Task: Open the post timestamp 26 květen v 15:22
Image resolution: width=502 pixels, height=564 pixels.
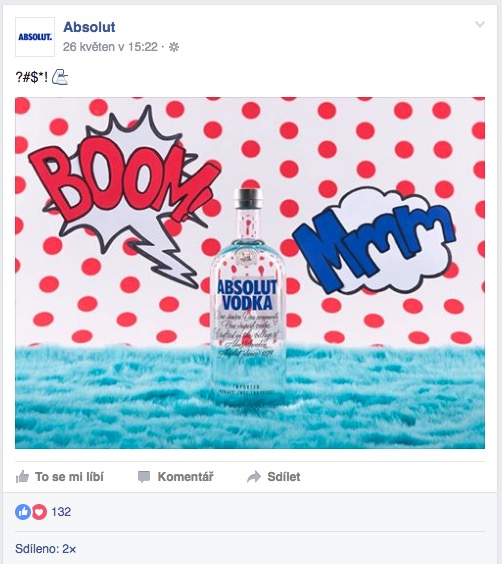Action: 110,47
